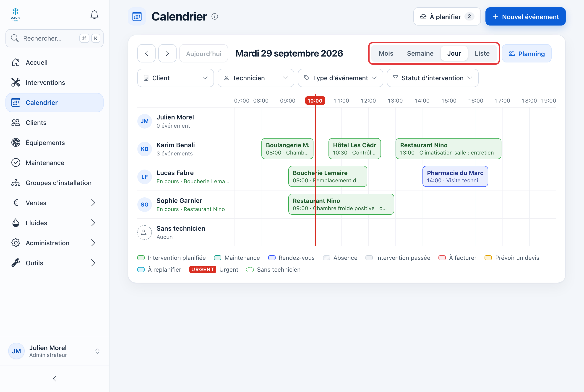Go to previous day arrow
This screenshot has width=584, height=392.
[x=146, y=54]
